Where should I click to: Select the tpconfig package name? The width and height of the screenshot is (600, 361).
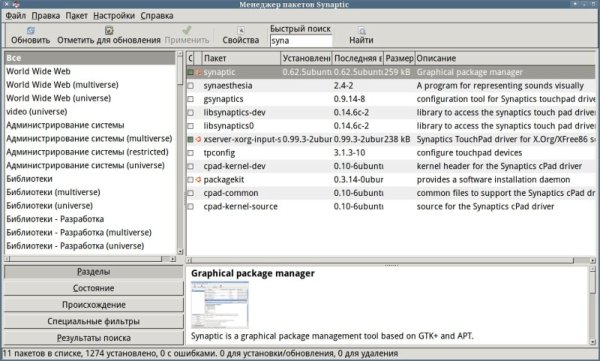pos(219,153)
